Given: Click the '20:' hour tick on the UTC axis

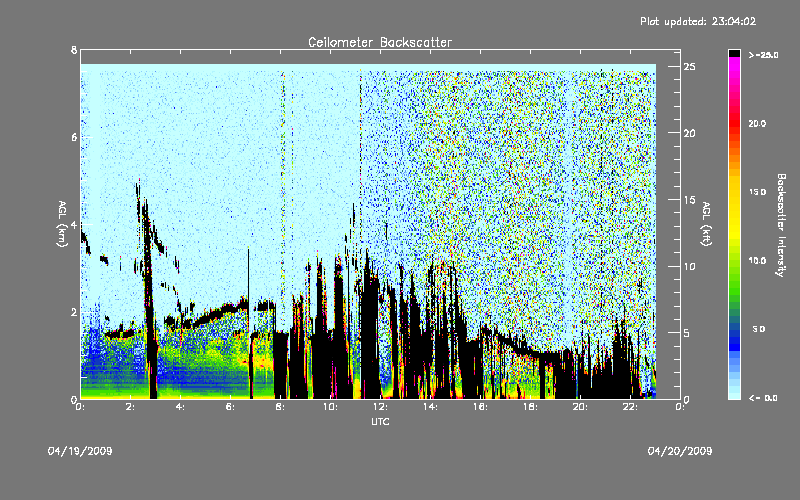Looking at the screenshot, I should pos(580,407).
